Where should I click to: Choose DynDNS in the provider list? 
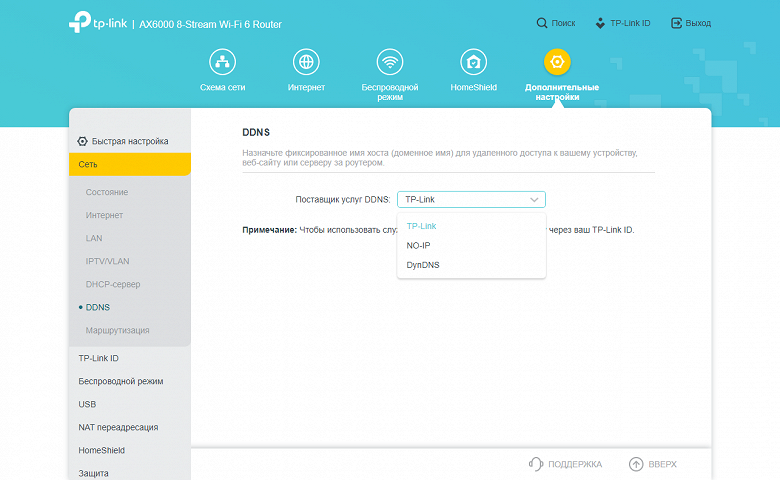click(471, 265)
